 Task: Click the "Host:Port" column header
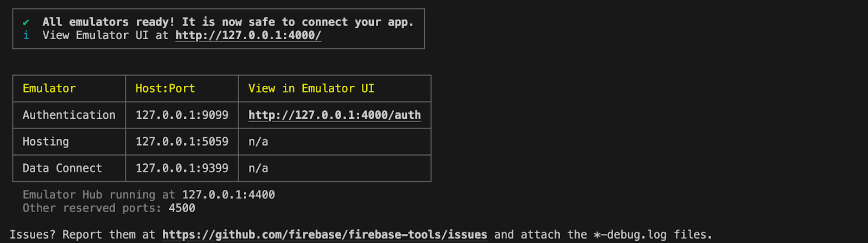coord(165,88)
